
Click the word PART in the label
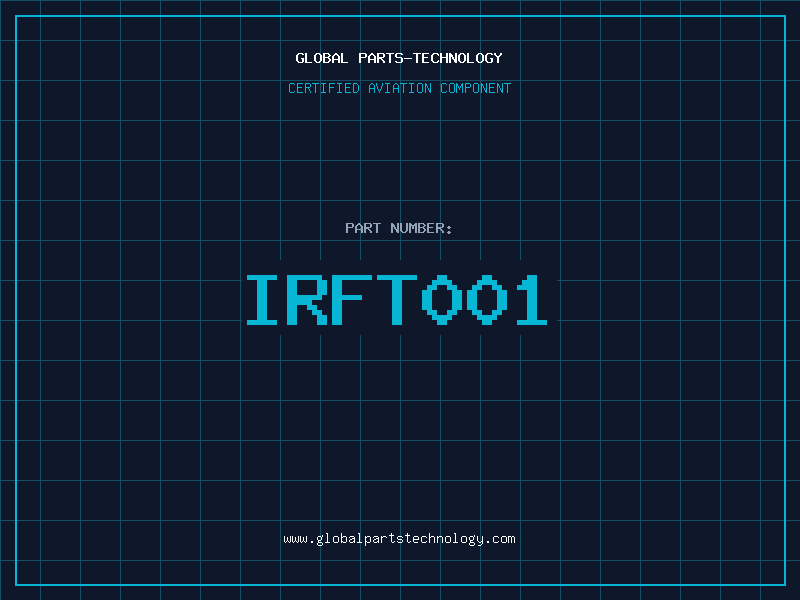(x=363, y=228)
